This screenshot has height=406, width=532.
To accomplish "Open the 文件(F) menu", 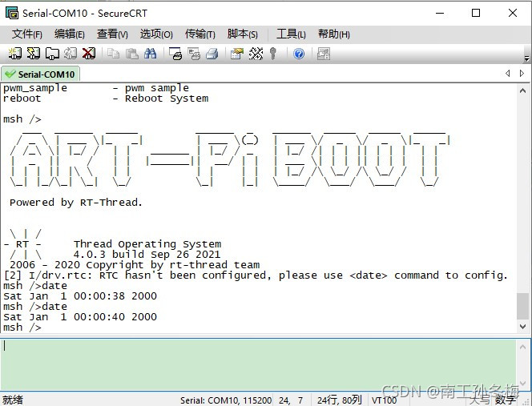I will tap(27, 34).
